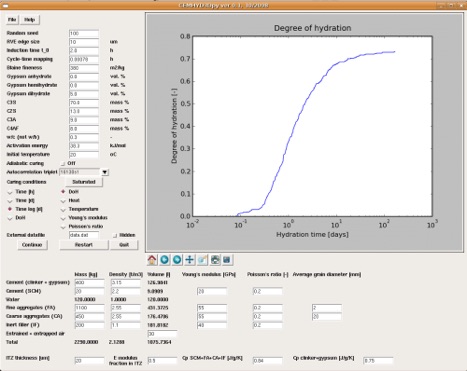Focus the Induction time t_0 field

pyautogui.click(x=84, y=51)
